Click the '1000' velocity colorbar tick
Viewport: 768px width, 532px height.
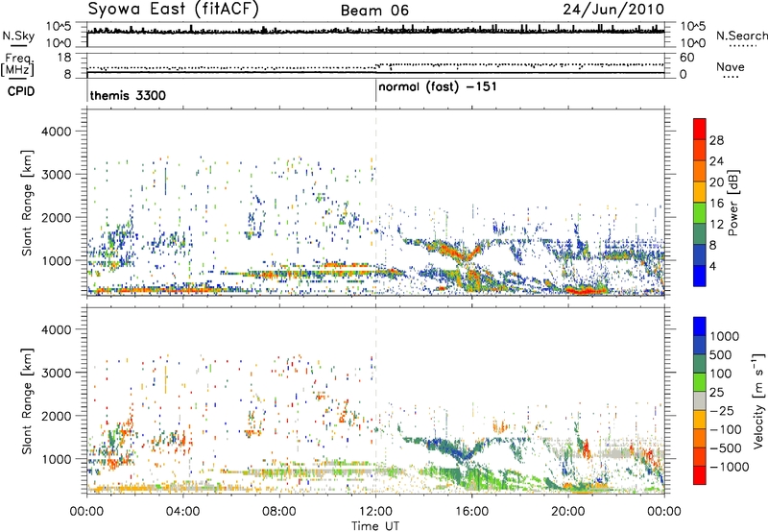(724, 336)
